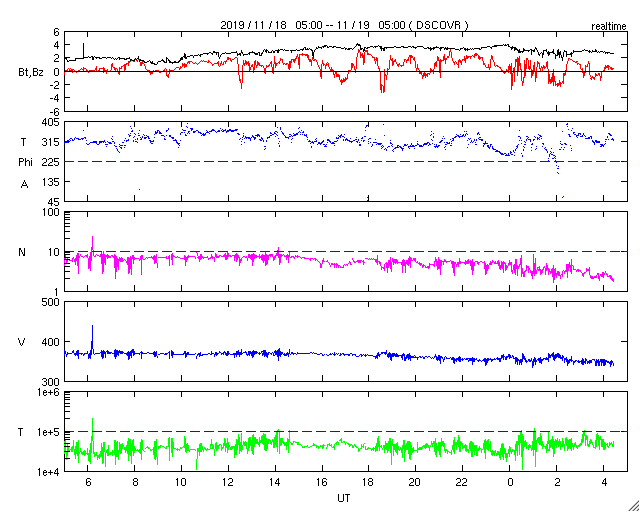Image resolution: width=640 pixels, height=512 pixels.
Task: Click the '315' tick value
Action: 51,142
